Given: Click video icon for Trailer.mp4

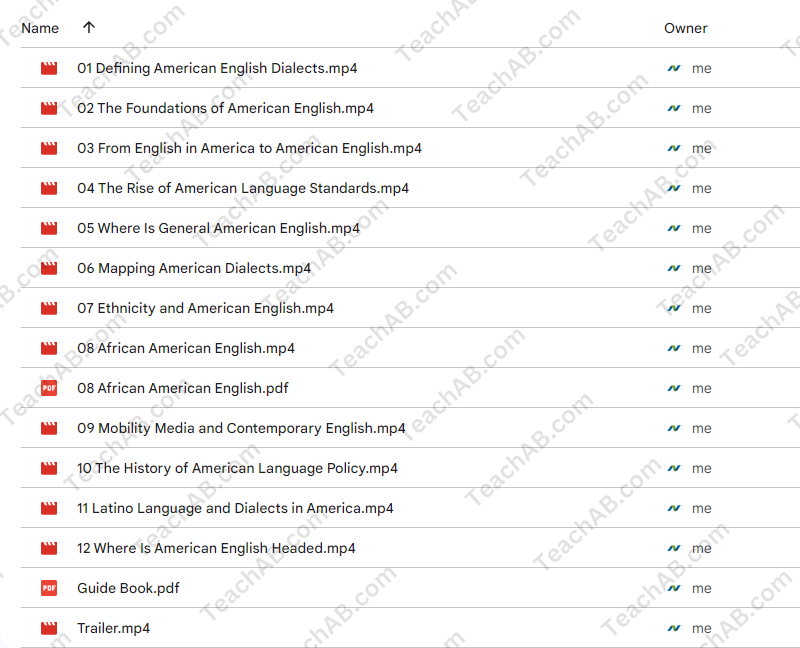Looking at the screenshot, I should [49, 628].
